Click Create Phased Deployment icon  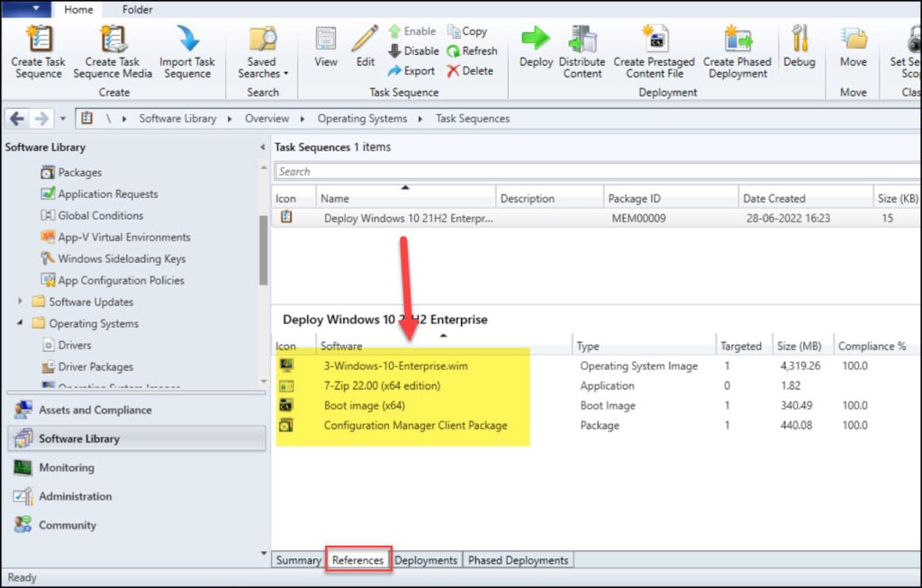tap(737, 39)
